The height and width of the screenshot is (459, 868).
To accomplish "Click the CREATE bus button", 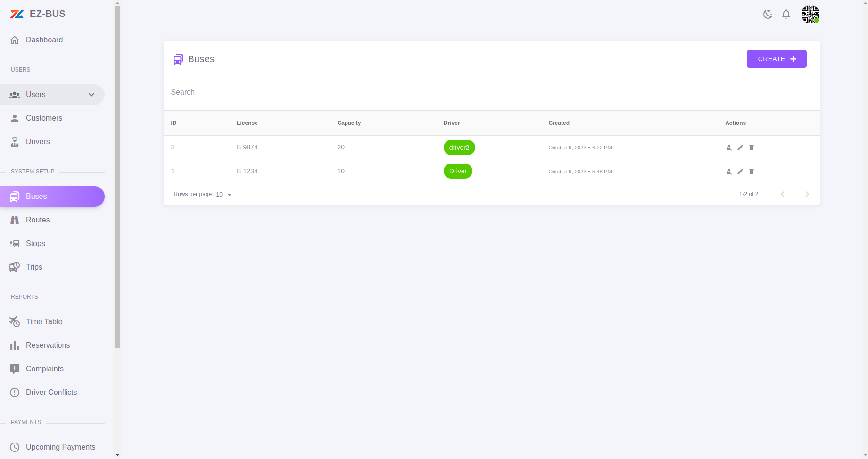I will pyautogui.click(x=777, y=59).
